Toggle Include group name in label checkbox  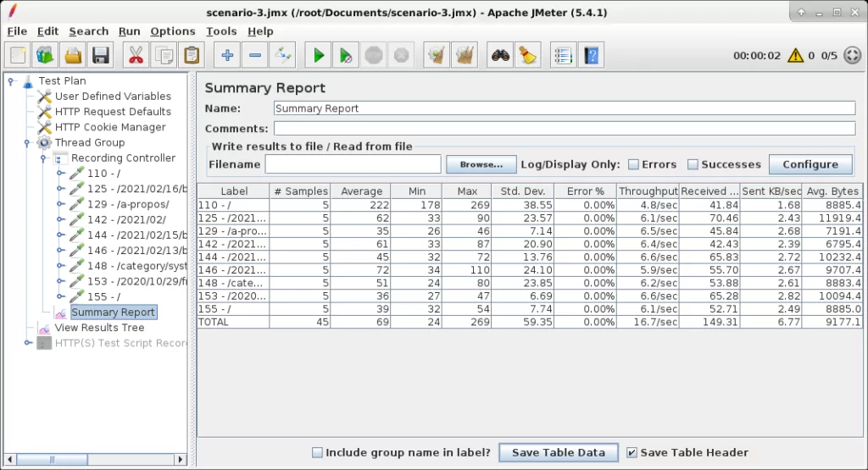(317, 452)
